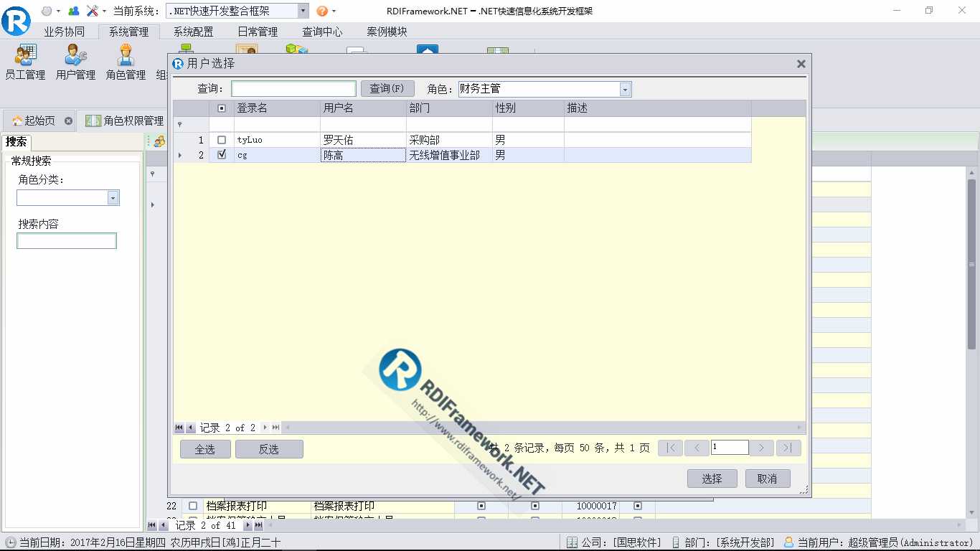Click the last-page pager button in dialog
Screen dimensions: 980x551
(x=788, y=448)
